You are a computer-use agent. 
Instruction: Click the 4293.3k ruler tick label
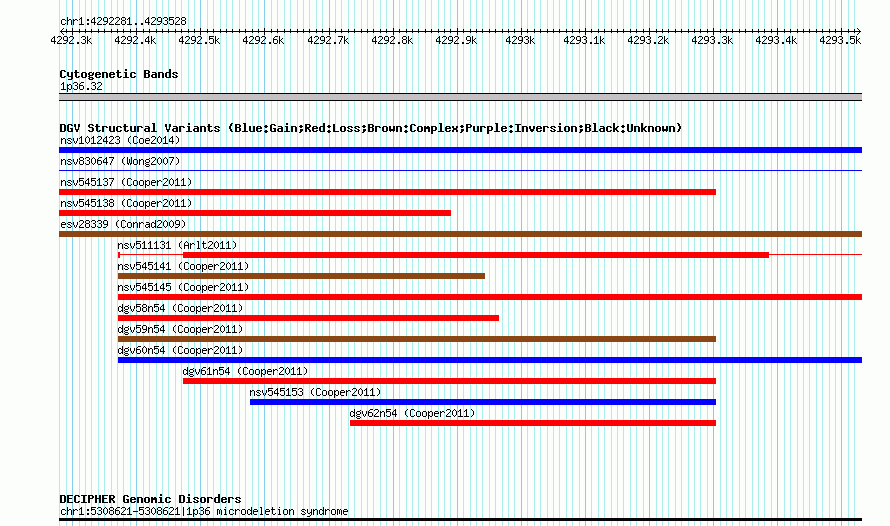click(712, 40)
